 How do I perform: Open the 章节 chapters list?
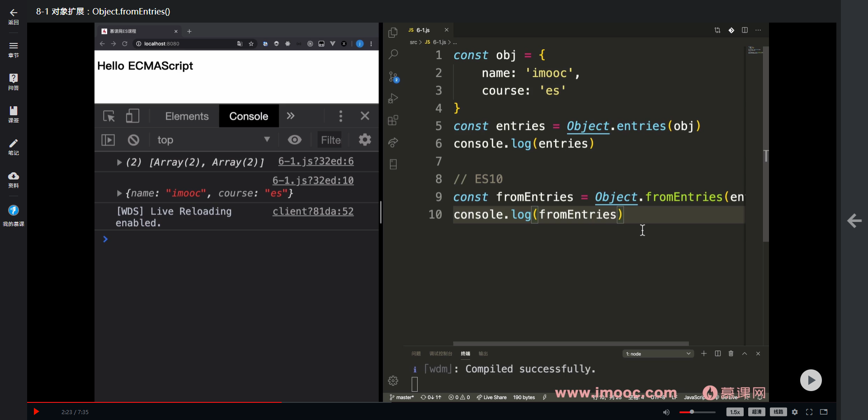(14, 46)
